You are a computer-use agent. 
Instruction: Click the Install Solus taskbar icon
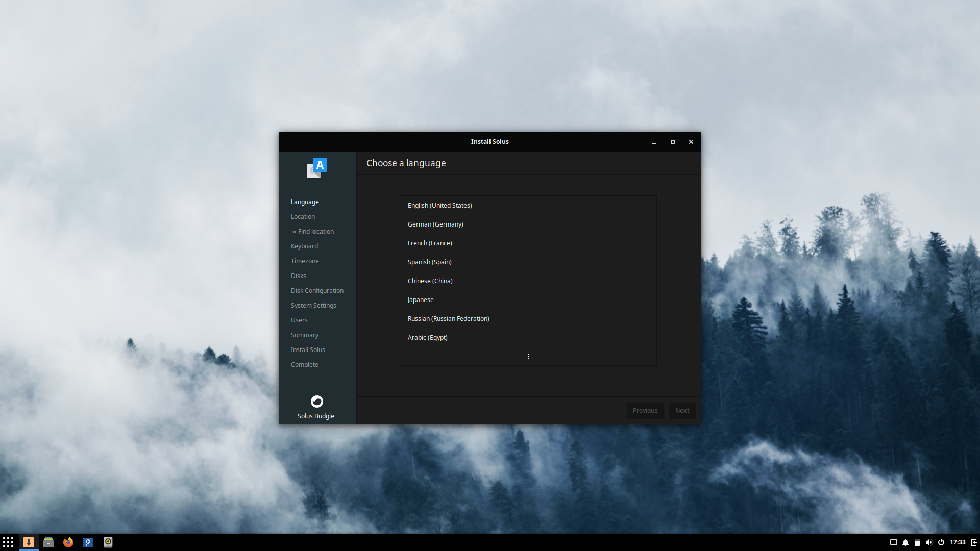coord(29,542)
